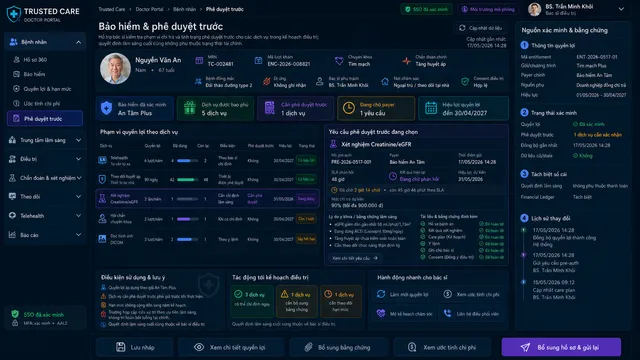Image resolution: width=640 pixels, height=360 pixels.
Task: Click Cập nhật dữ liệu refresh button
Action: (480, 28)
